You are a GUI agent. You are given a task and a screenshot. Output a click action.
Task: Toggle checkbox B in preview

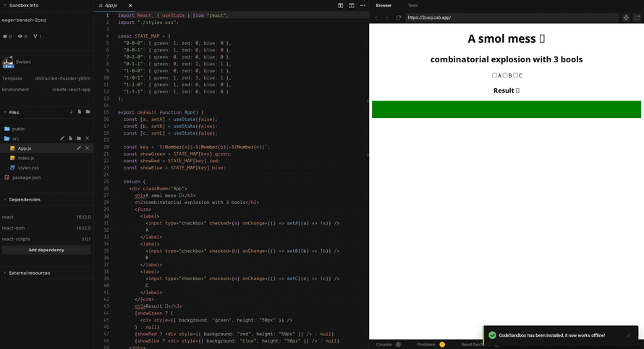[505, 75]
